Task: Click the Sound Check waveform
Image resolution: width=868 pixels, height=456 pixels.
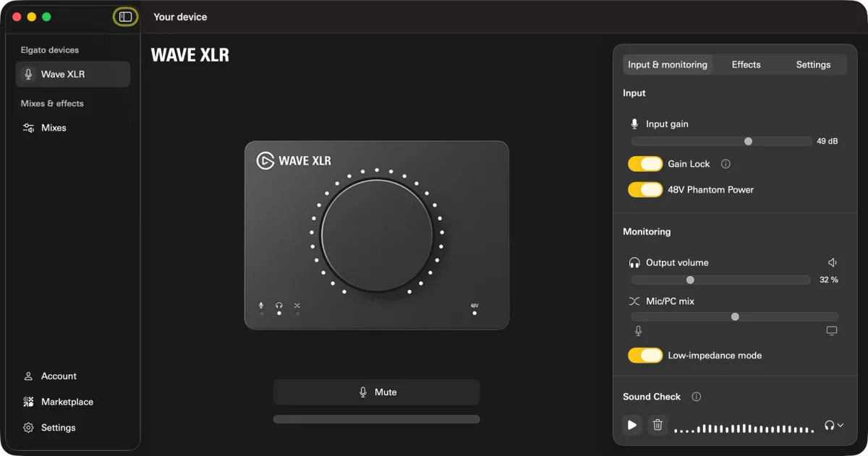Action: tap(744, 429)
